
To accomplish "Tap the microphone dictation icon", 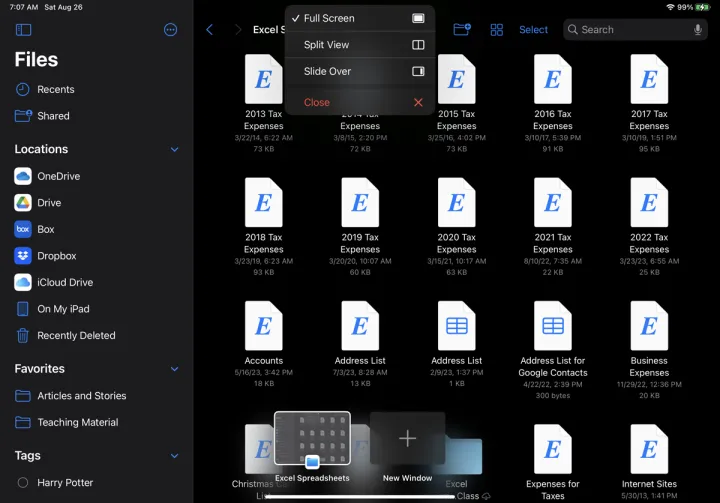I will pyautogui.click(x=697, y=30).
